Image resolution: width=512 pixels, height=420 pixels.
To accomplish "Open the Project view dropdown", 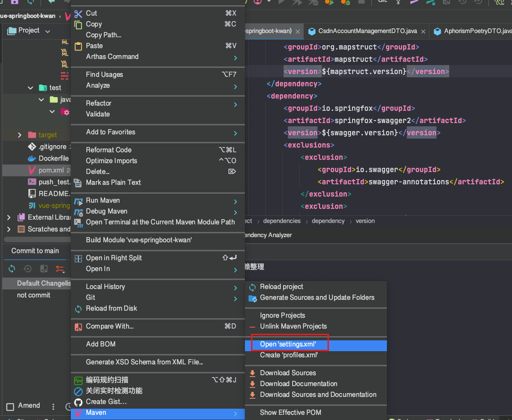I will (x=47, y=31).
